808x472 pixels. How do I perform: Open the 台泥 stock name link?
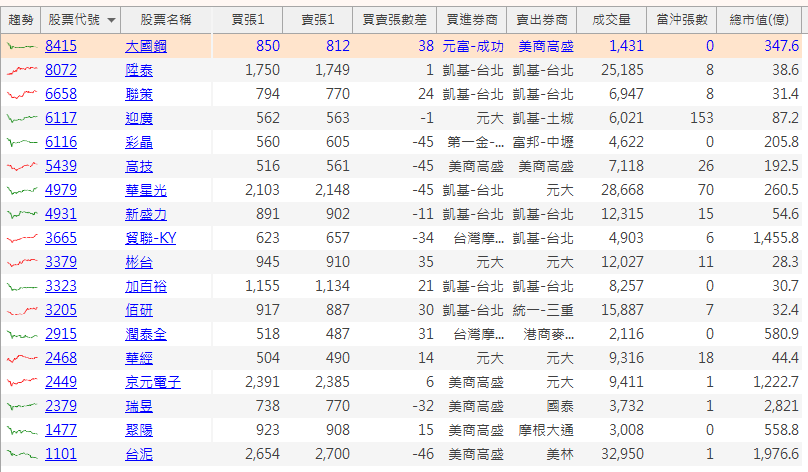[139, 454]
